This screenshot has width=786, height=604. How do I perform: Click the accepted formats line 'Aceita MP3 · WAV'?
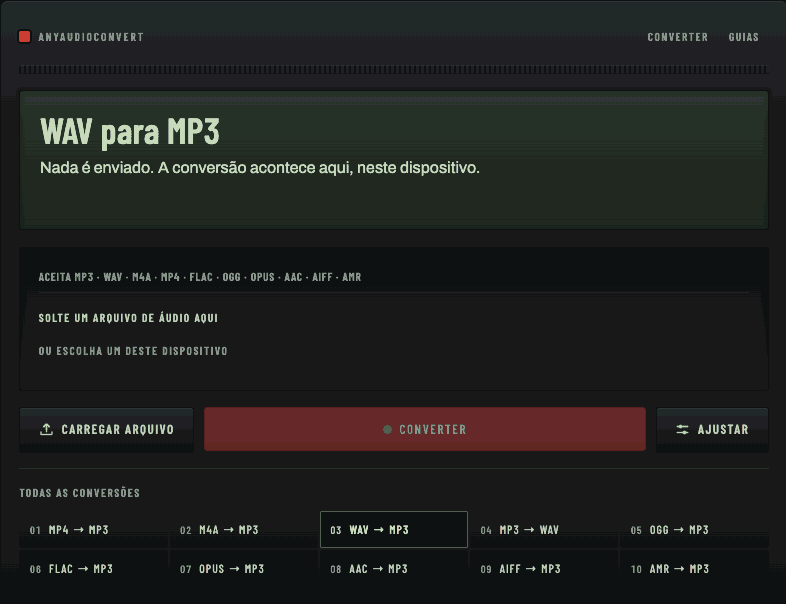[200, 277]
